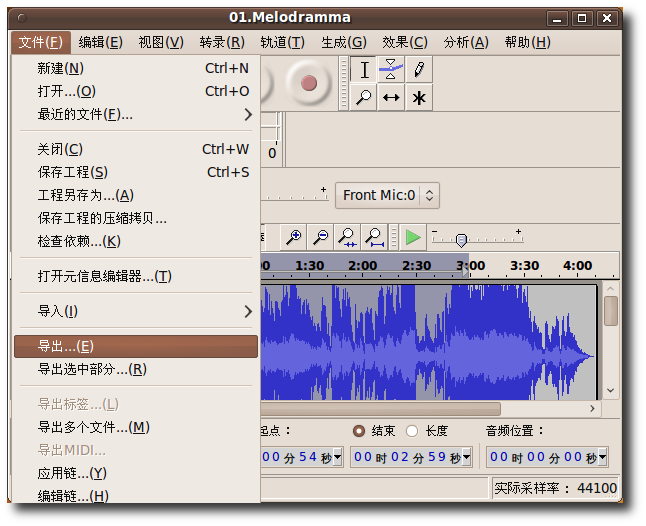The image size is (646, 526).
Task: Open the 效果(C) menu
Action: pyautogui.click(x=405, y=42)
